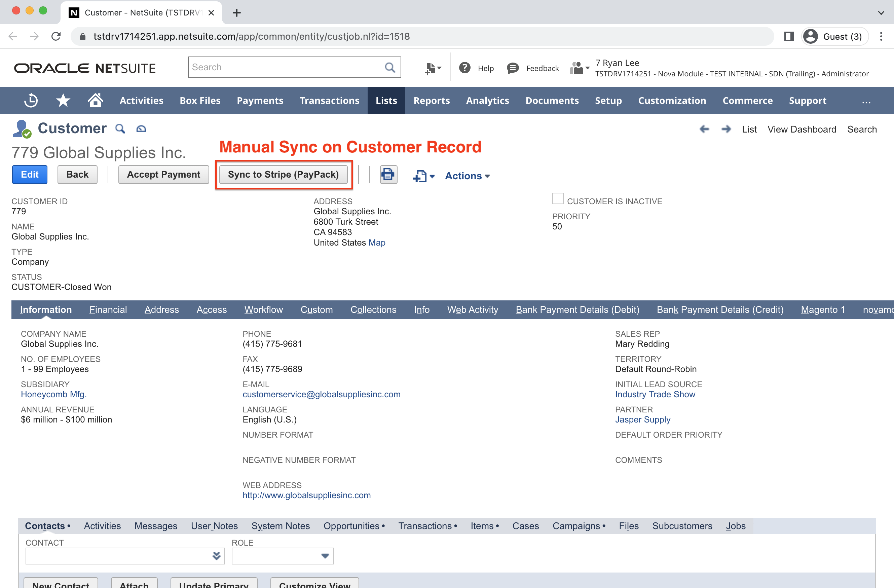Click the customer service email link
The width and height of the screenshot is (894, 588).
[322, 394]
